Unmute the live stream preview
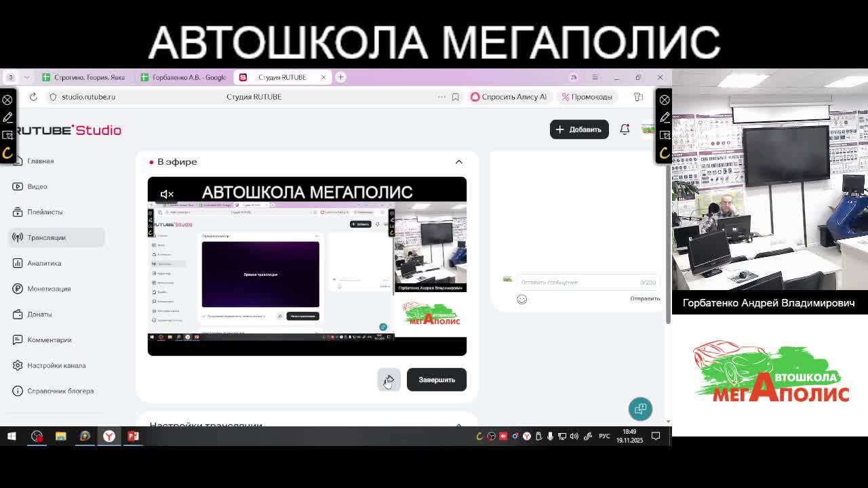This screenshot has width=868, height=488. [x=167, y=195]
